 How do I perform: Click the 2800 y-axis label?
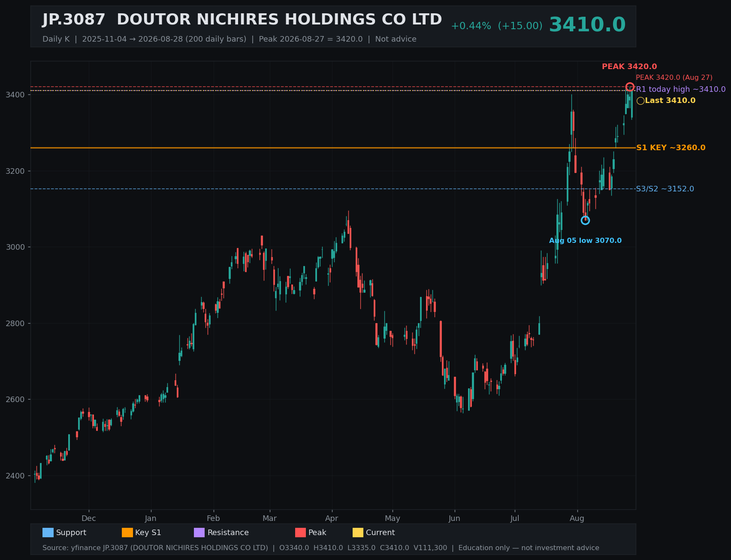(15, 323)
